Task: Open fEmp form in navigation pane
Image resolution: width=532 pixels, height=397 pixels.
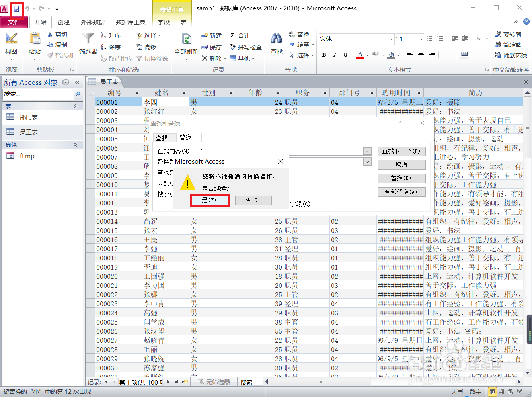Action: pos(42,156)
